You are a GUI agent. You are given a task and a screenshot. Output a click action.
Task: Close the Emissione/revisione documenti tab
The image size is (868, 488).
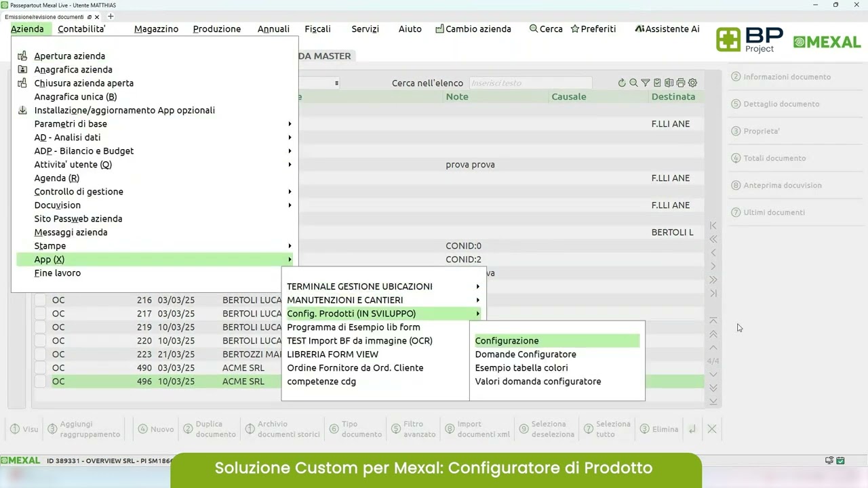click(96, 16)
